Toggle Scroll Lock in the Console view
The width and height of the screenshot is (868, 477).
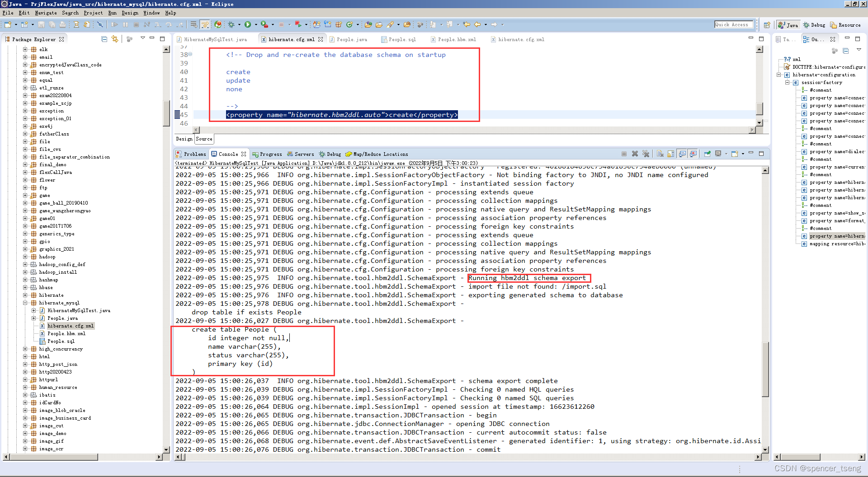tap(671, 154)
